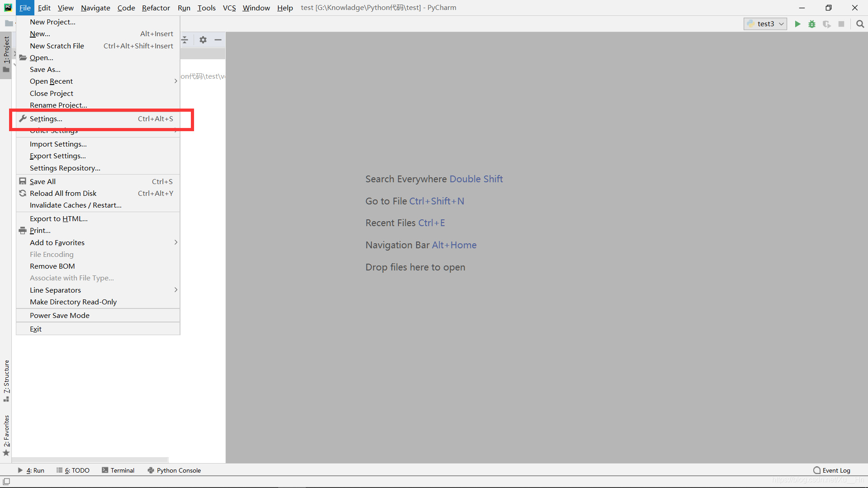Screen dimensions: 868x488
Task: Select Settings Repository...
Action: pos(98,168)
